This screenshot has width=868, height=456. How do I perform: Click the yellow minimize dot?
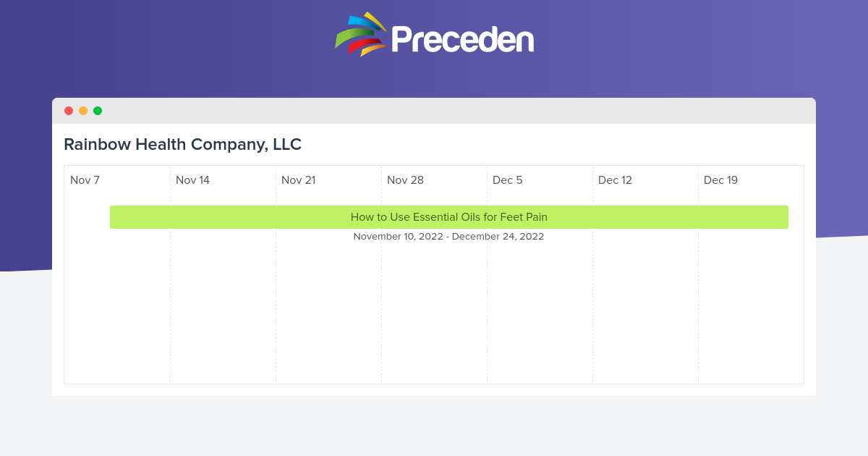[83, 111]
